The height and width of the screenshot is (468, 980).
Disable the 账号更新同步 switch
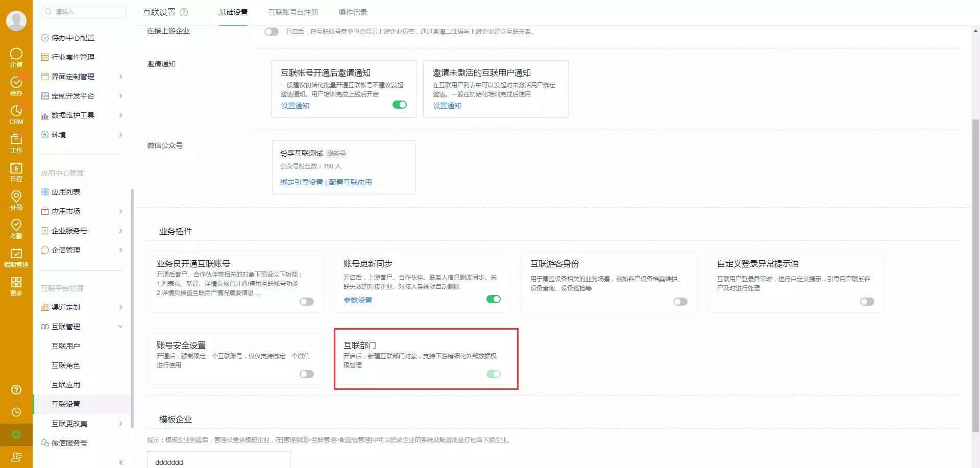[493, 299]
